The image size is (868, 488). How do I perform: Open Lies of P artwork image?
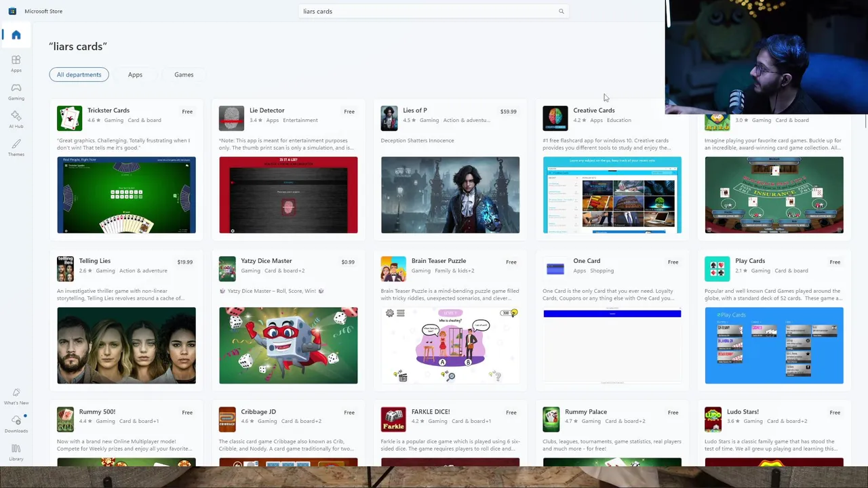450,195
